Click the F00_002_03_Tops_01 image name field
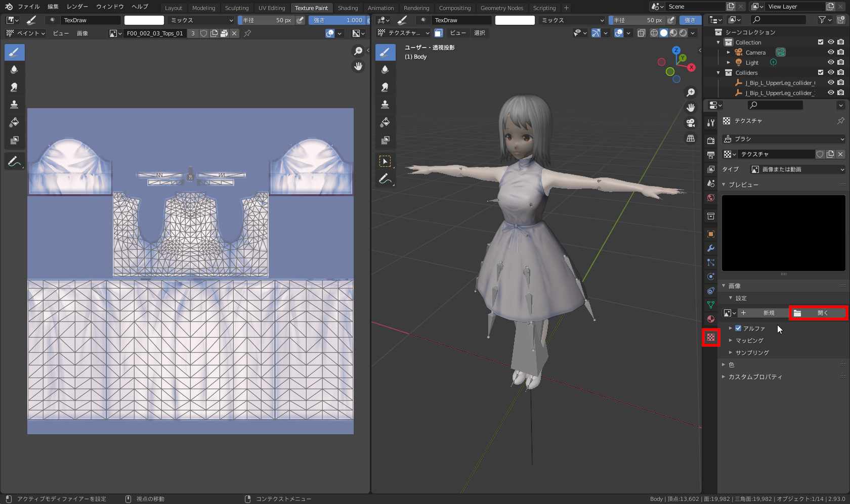This screenshot has height=504, width=850. point(156,33)
